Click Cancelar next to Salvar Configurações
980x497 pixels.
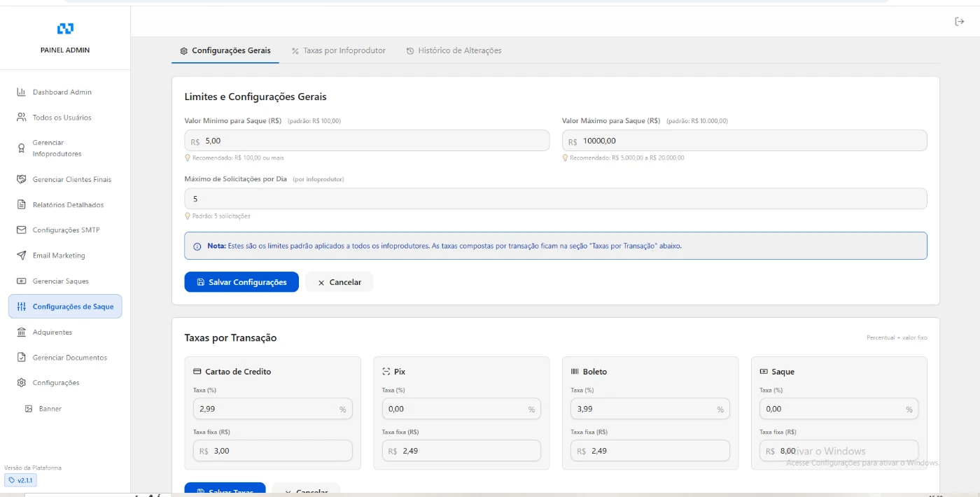(339, 282)
